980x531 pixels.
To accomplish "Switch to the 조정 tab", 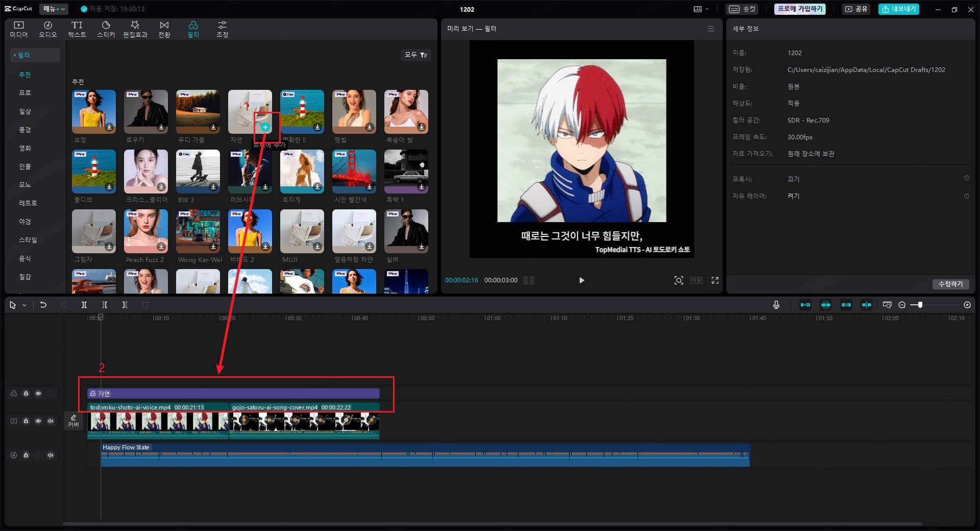I will pyautogui.click(x=222, y=30).
